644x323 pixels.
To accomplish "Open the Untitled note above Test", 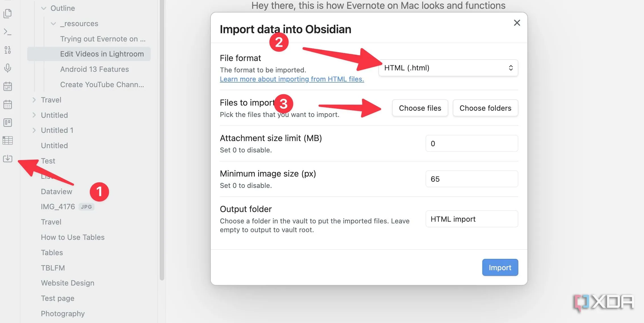I will (54, 146).
